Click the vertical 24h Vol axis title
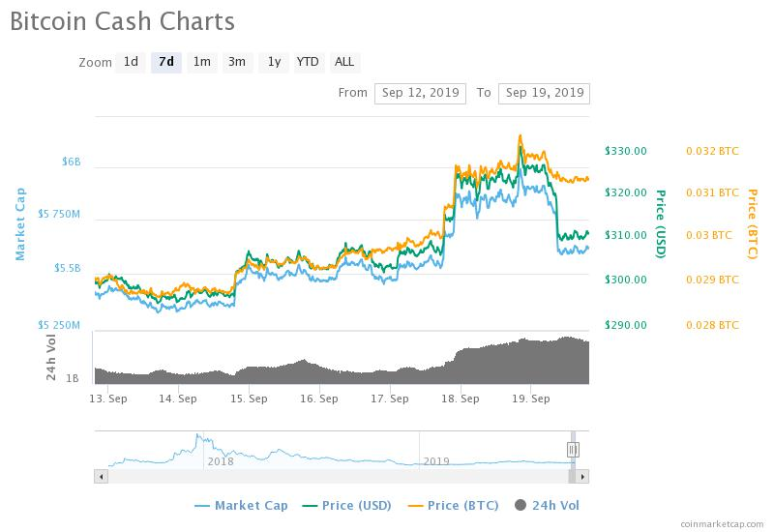The height and width of the screenshot is (532, 774). pos(51,357)
